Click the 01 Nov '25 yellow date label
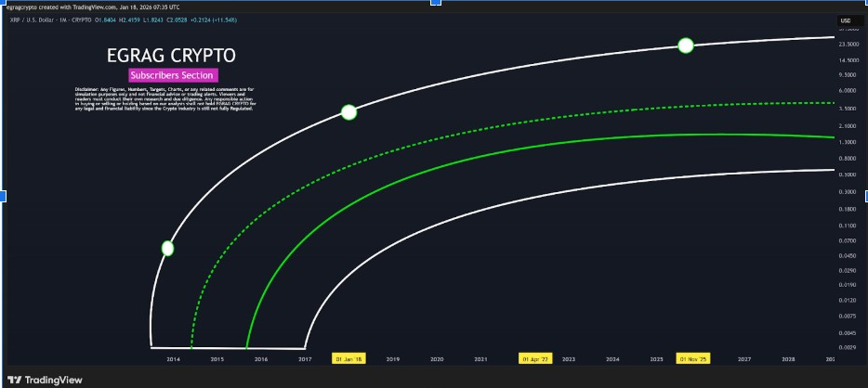 693,358
